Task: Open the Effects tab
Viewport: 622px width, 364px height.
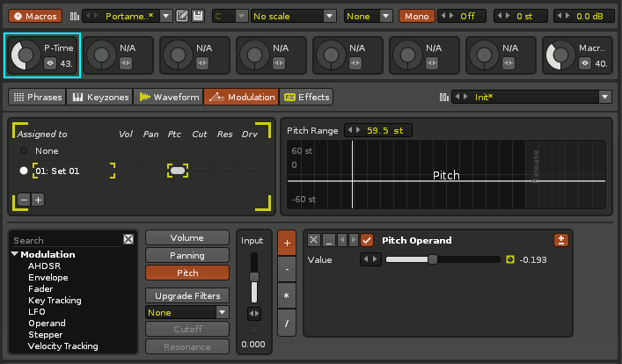Action: [306, 97]
